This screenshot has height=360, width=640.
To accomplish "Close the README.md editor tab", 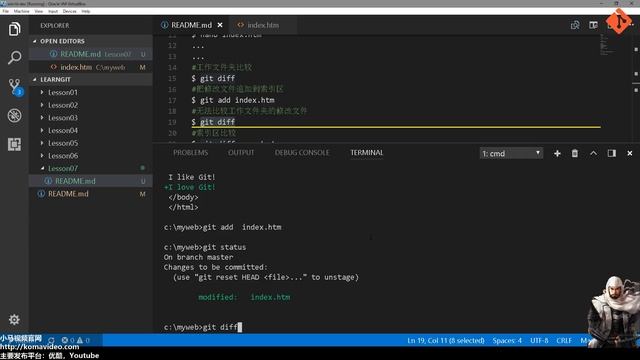I will (220, 25).
